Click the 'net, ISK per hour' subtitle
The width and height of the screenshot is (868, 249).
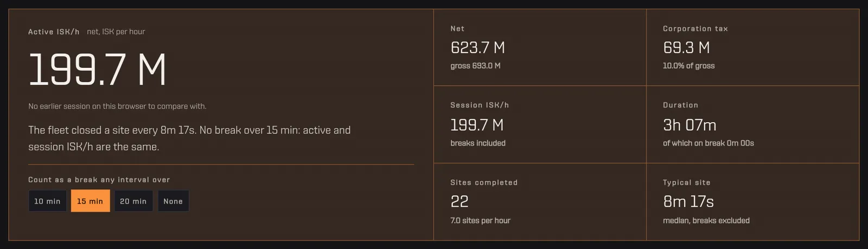(116, 32)
